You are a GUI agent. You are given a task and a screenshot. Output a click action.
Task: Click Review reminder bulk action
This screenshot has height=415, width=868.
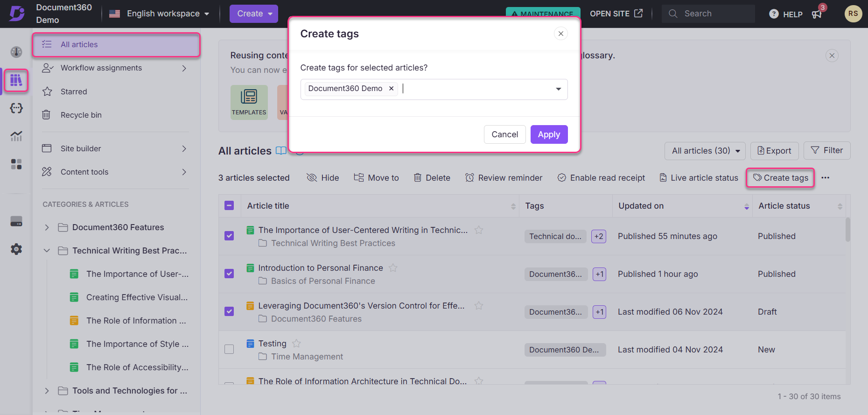pos(504,178)
